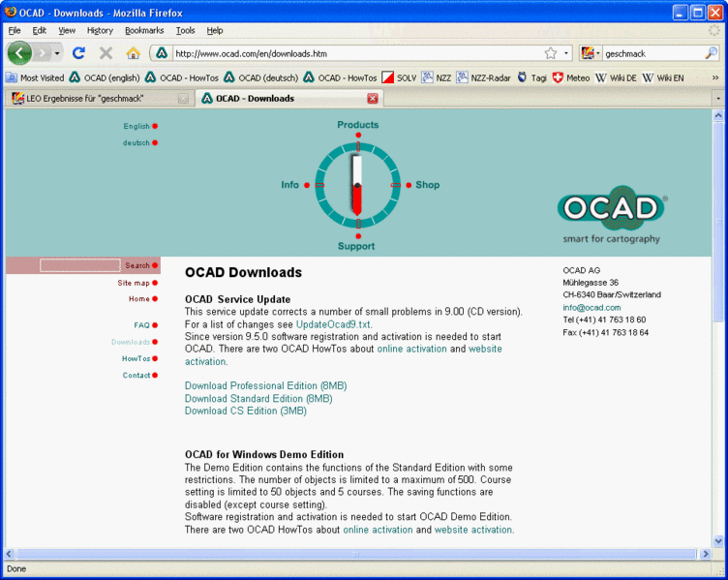Download Professional Edition (8MB)
The width and height of the screenshot is (728, 580).
tap(265, 386)
